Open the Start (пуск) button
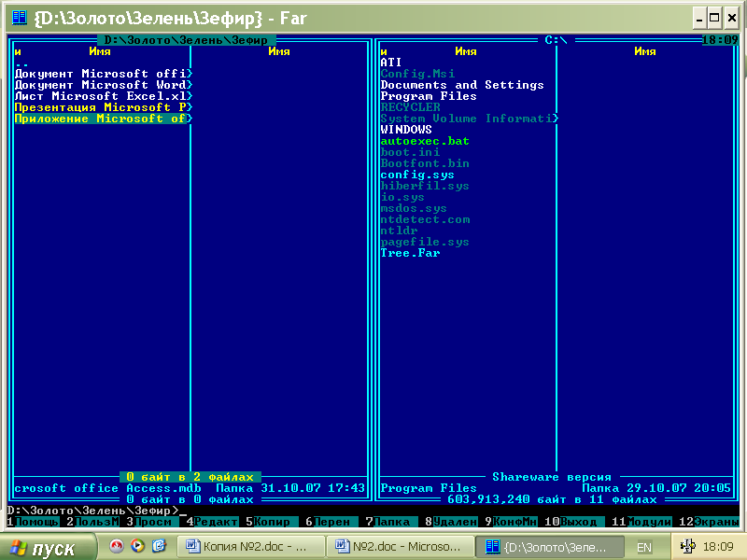This screenshot has width=747, height=560. coord(48,548)
